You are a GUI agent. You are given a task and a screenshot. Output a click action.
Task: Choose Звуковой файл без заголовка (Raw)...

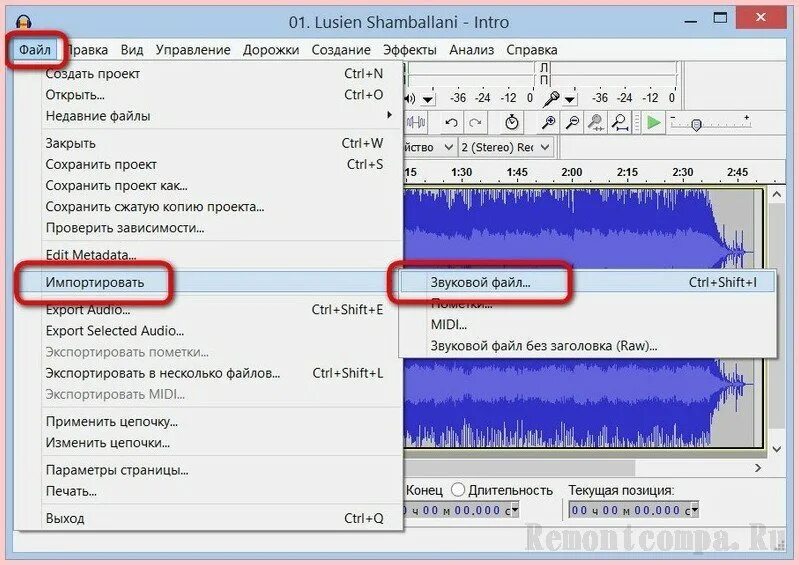pos(588,346)
